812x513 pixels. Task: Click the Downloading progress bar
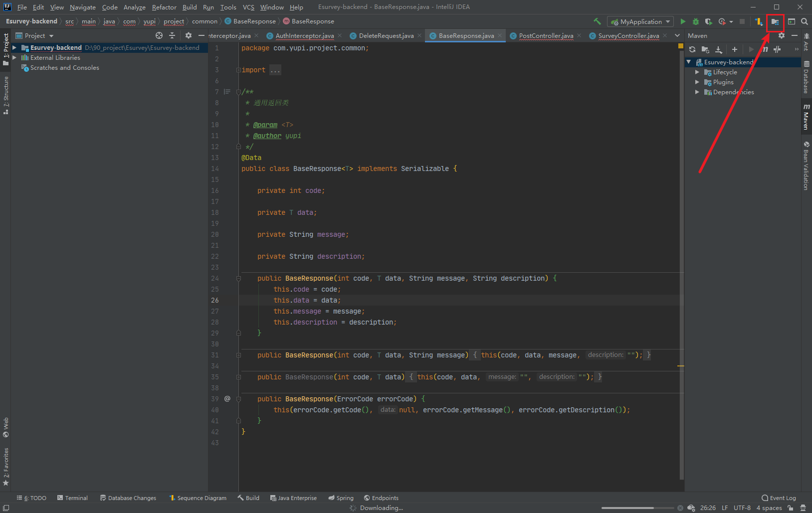tap(638, 508)
